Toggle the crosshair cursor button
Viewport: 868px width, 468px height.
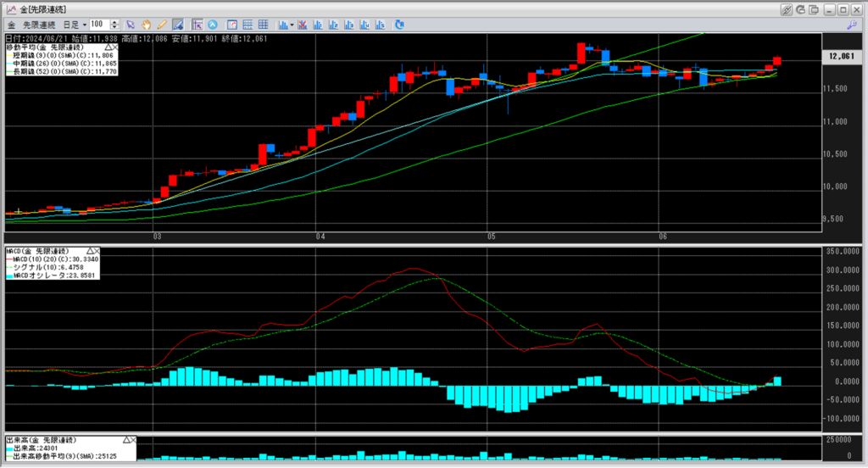click(x=198, y=25)
